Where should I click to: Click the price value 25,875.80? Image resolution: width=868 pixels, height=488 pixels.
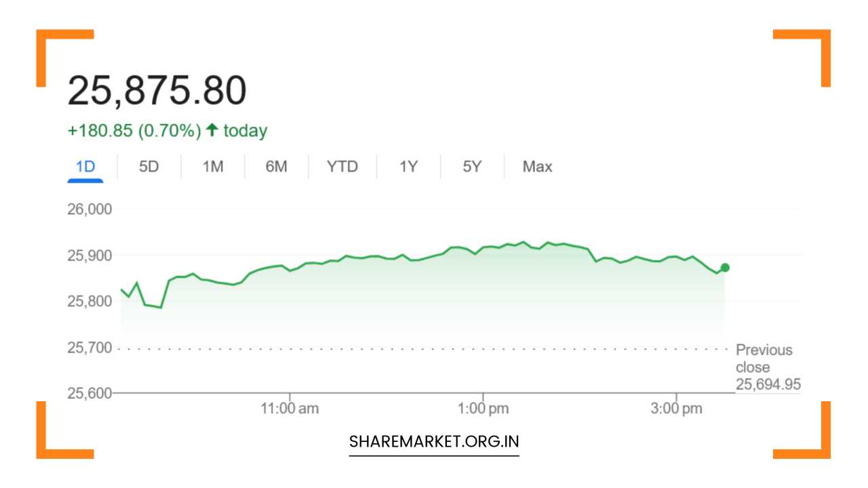[x=157, y=89]
